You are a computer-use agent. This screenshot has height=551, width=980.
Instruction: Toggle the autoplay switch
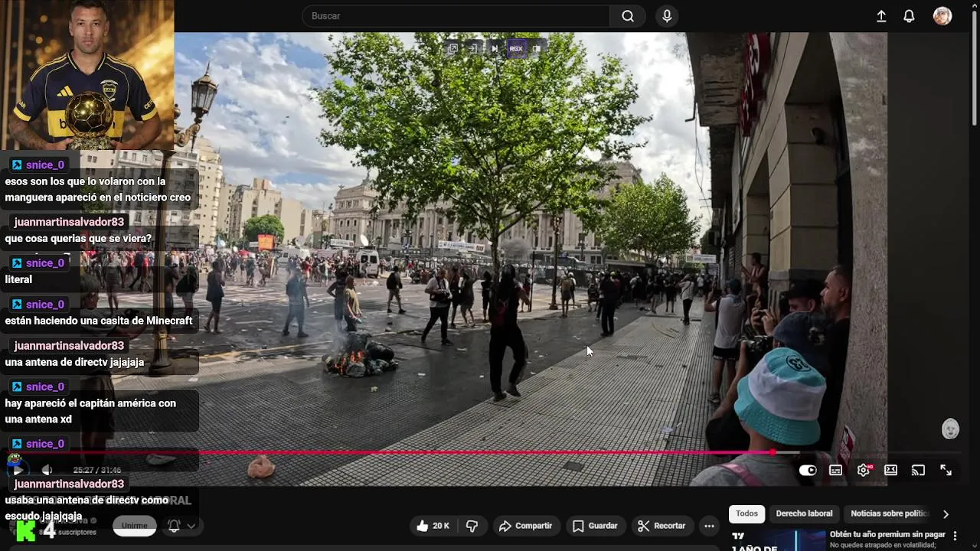click(x=808, y=471)
